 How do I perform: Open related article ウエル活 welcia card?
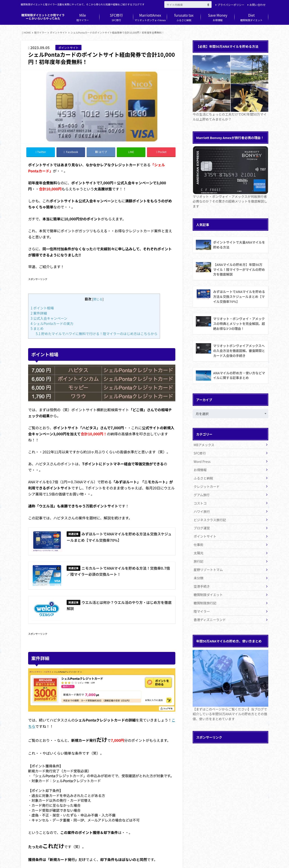tap(102, 610)
